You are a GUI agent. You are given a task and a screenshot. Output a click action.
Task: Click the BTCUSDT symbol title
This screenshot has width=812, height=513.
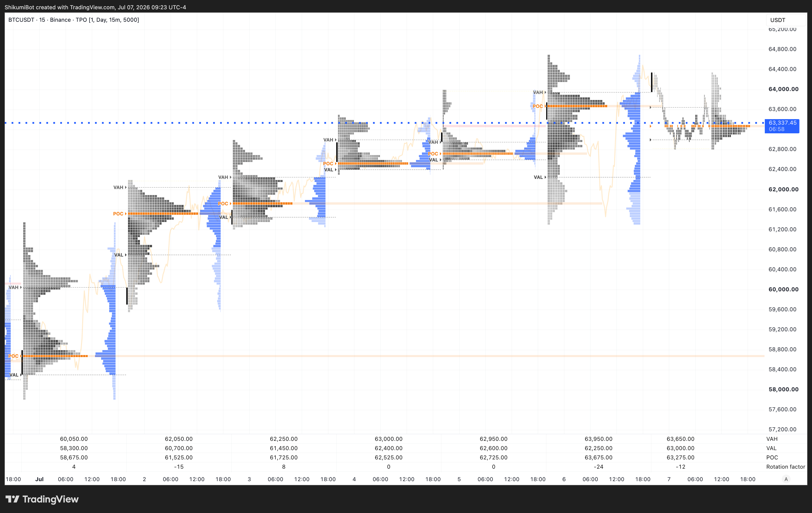[x=21, y=20]
